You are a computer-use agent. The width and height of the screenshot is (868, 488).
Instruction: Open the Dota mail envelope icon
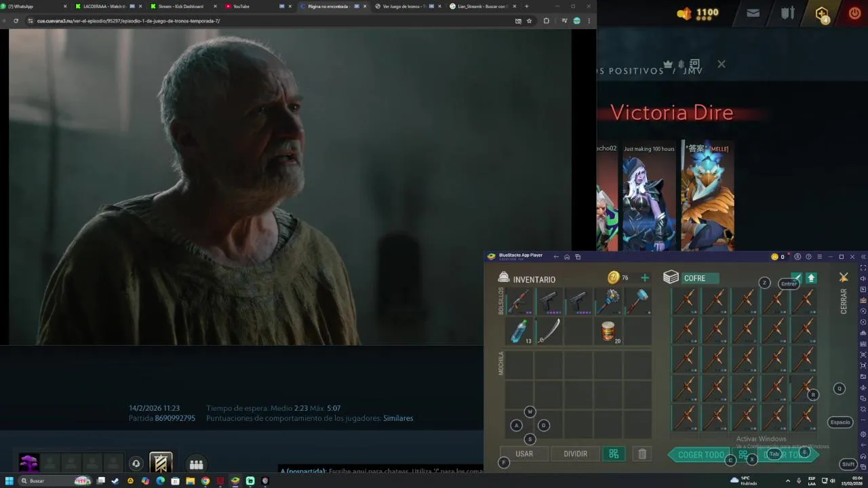pyautogui.click(x=753, y=13)
